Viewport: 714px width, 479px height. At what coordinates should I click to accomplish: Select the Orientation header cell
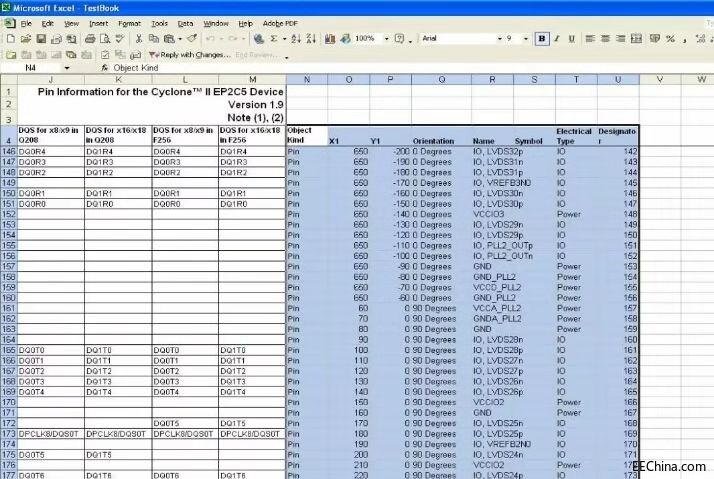coord(441,135)
